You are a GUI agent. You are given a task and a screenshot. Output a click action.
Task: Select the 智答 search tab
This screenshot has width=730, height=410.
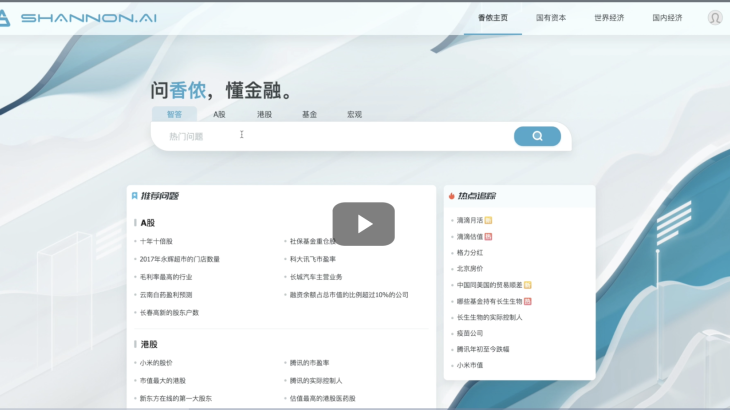pos(174,114)
